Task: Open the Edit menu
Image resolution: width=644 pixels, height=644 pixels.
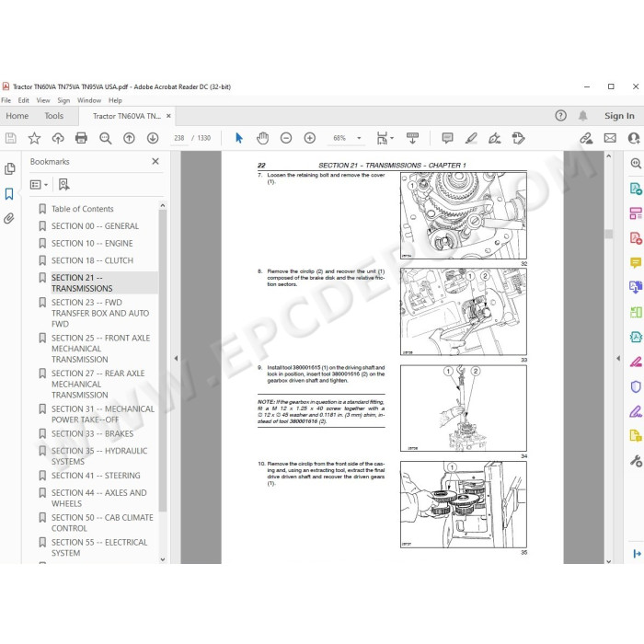Action: (23, 100)
